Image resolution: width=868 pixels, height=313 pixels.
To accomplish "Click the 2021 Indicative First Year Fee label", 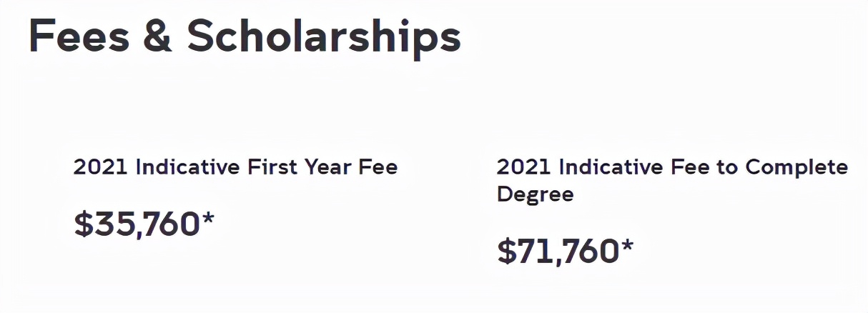I will (235, 167).
